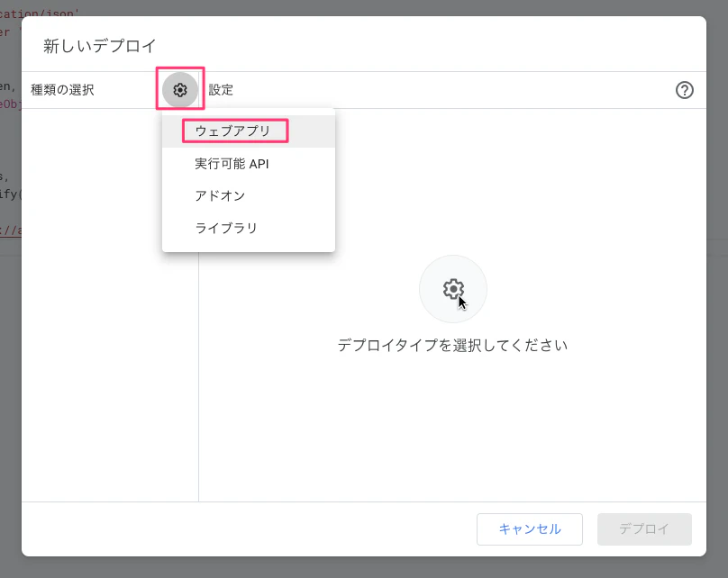Click the gear icon beside 種類の選択
Image resolution: width=728 pixels, height=578 pixels.
180,90
